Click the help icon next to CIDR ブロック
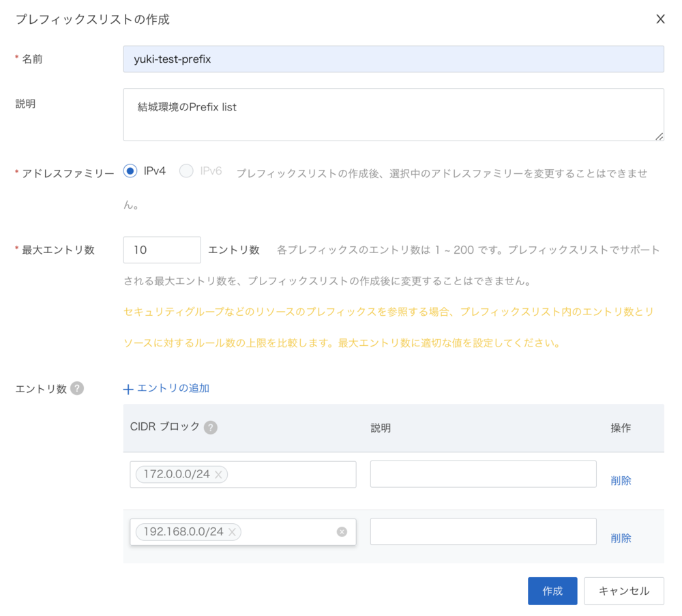Screen dimensions: 682x616 [x=211, y=428]
